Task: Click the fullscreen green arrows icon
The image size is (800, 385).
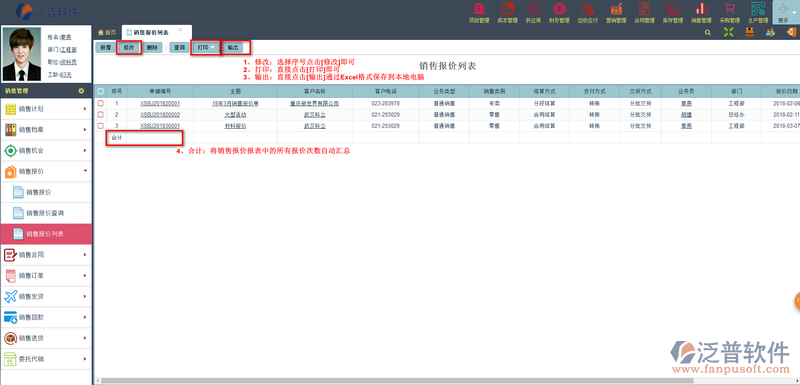Action: click(x=729, y=32)
